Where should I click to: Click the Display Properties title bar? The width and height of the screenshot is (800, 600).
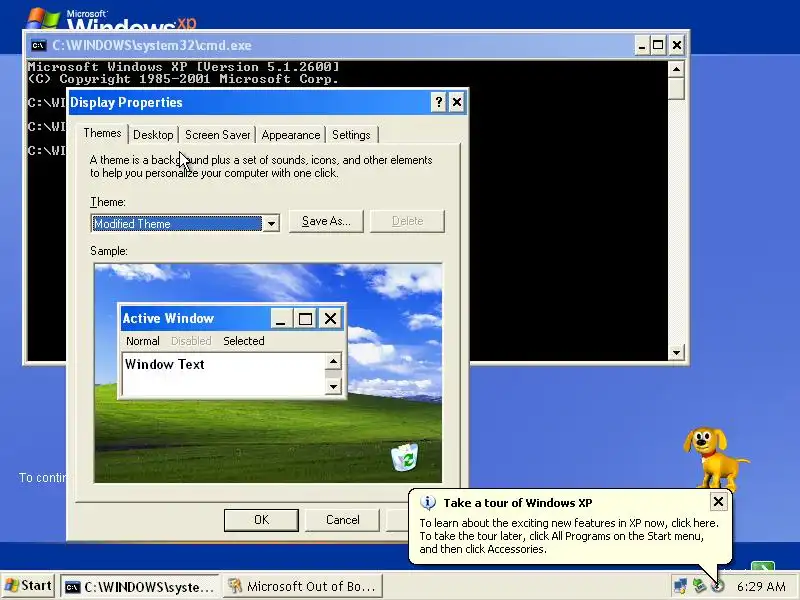[x=268, y=103]
